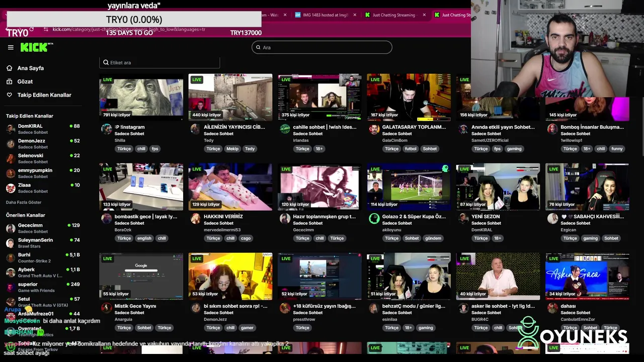
Task: Click Shilla's avatar under the :P !instagram stream
Action: click(106, 129)
